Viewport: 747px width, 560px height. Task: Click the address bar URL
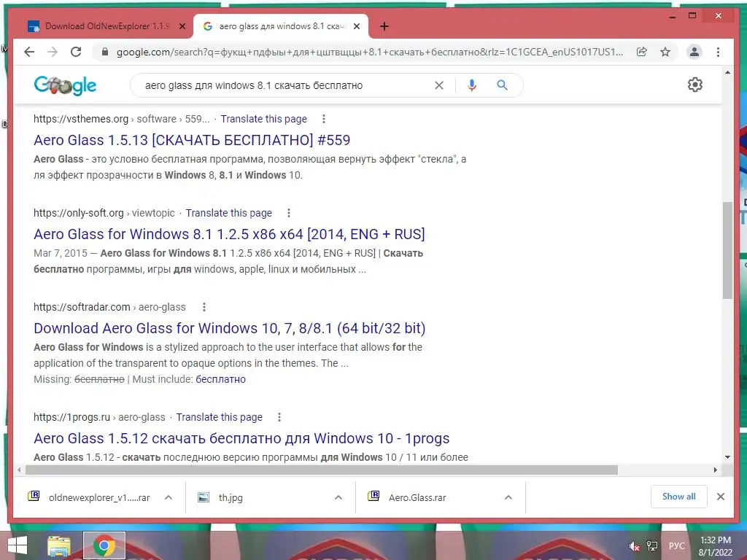tap(370, 52)
